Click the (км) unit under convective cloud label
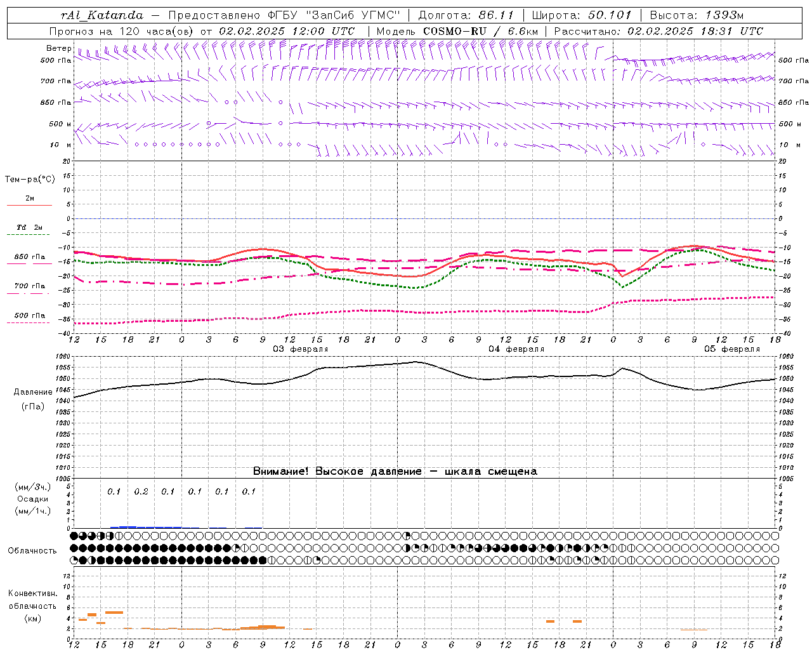The width and height of the screenshot is (812, 650). pos(32,618)
